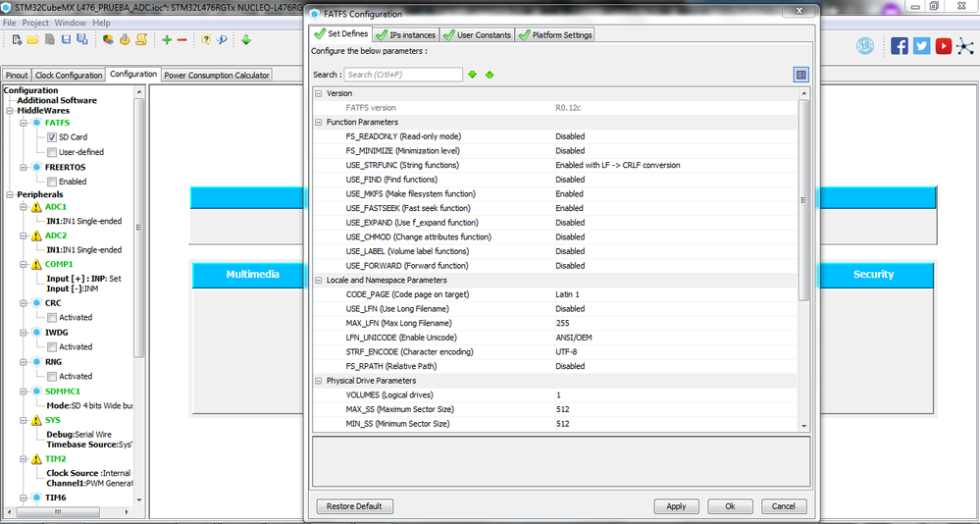Viewport: 980px width, 524px height.
Task: Click the search magnifier toolbar icon
Action: pos(222,39)
